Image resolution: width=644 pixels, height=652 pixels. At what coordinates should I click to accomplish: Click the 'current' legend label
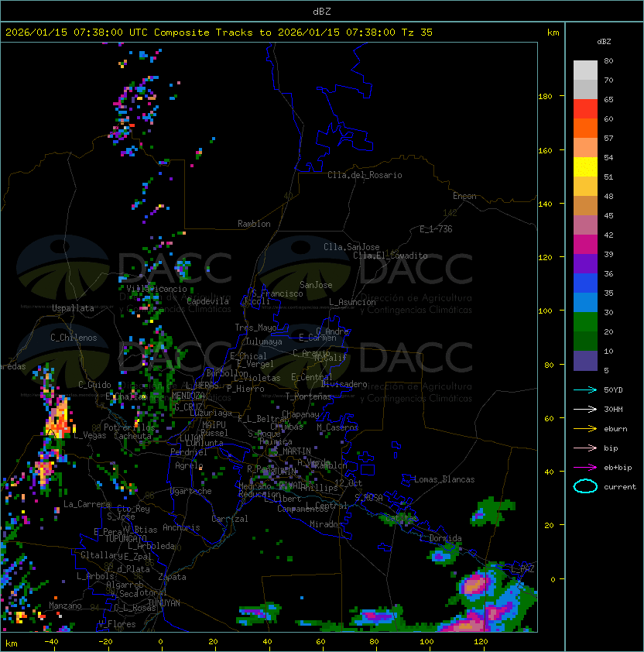620,487
